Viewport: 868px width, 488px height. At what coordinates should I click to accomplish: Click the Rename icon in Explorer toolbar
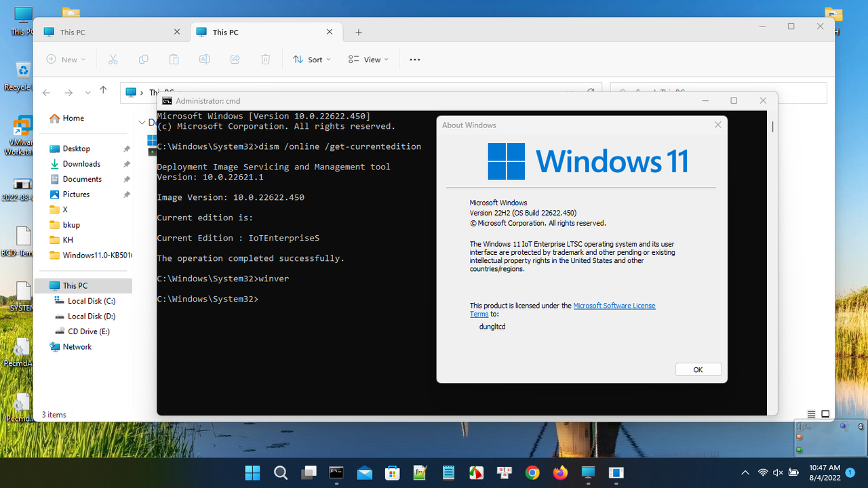click(x=204, y=60)
